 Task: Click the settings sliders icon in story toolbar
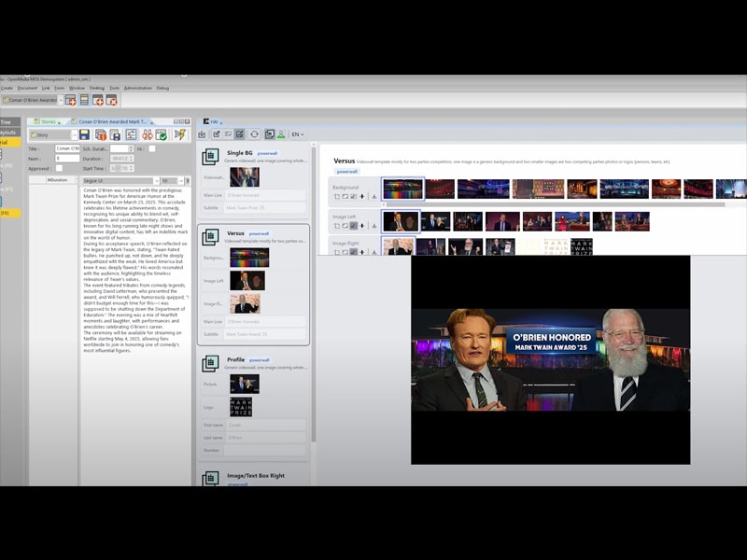[131, 134]
